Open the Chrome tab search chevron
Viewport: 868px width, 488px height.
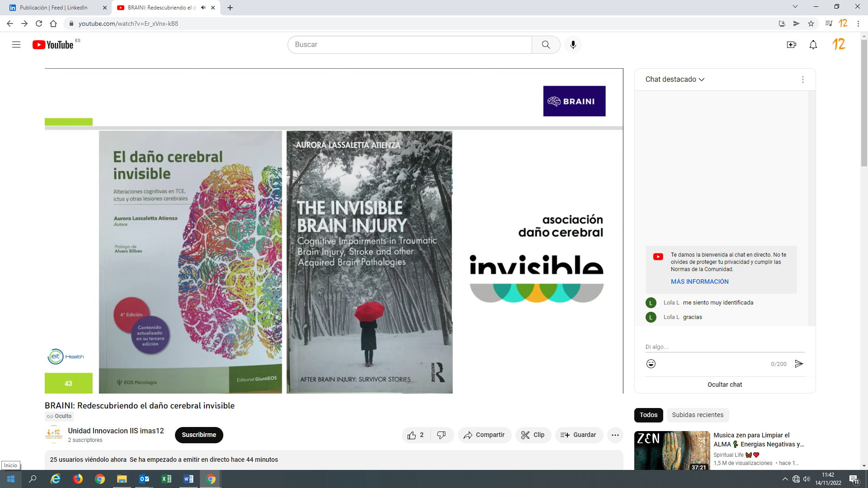795,7
